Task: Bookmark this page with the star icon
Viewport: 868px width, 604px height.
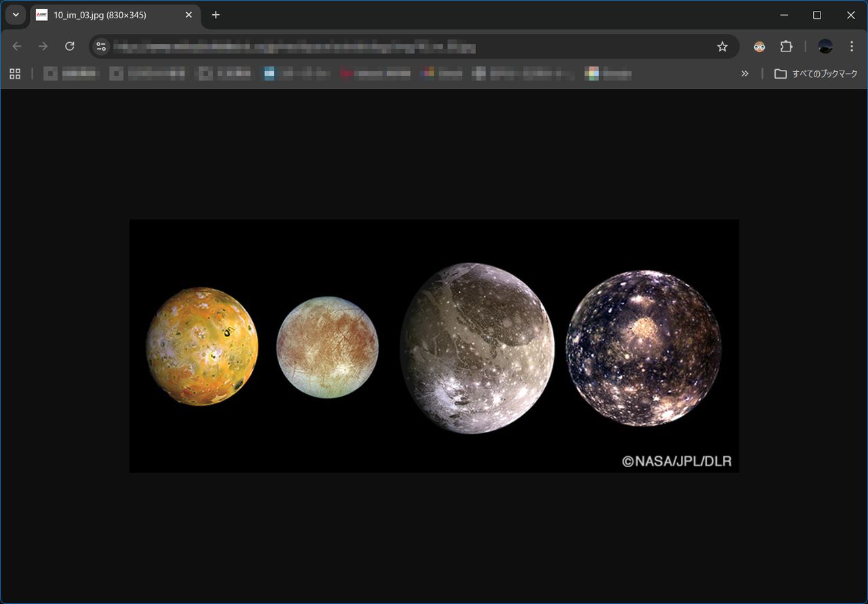Action: (x=722, y=47)
